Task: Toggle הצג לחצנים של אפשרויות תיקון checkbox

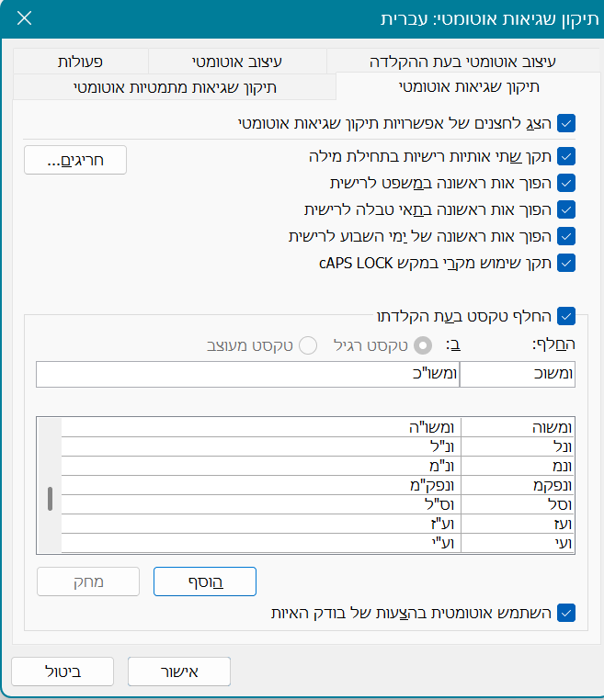Action: [x=566, y=122]
